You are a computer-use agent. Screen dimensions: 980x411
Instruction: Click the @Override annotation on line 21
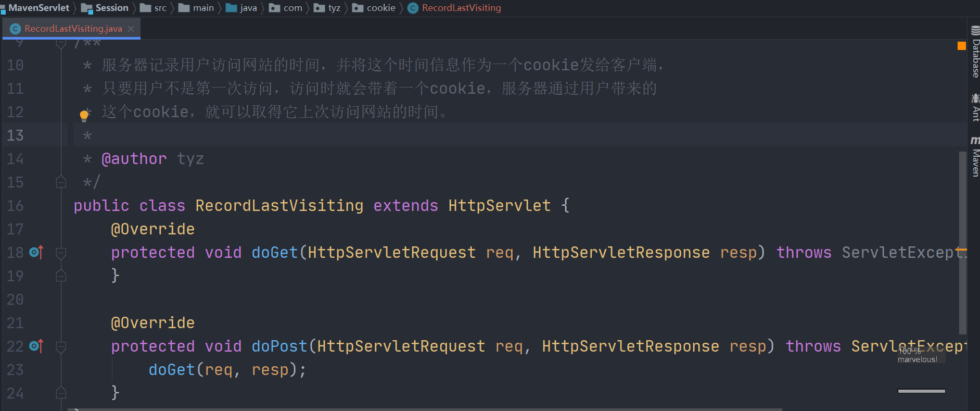pyautogui.click(x=153, y=323)
